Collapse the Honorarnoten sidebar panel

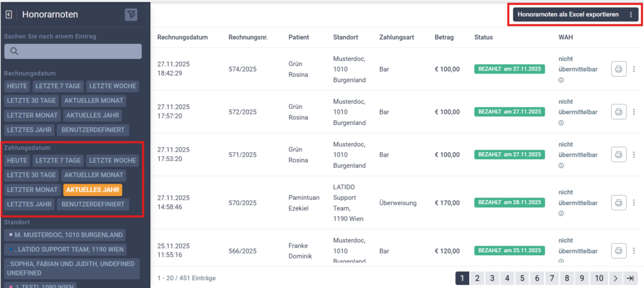point(9,14)
